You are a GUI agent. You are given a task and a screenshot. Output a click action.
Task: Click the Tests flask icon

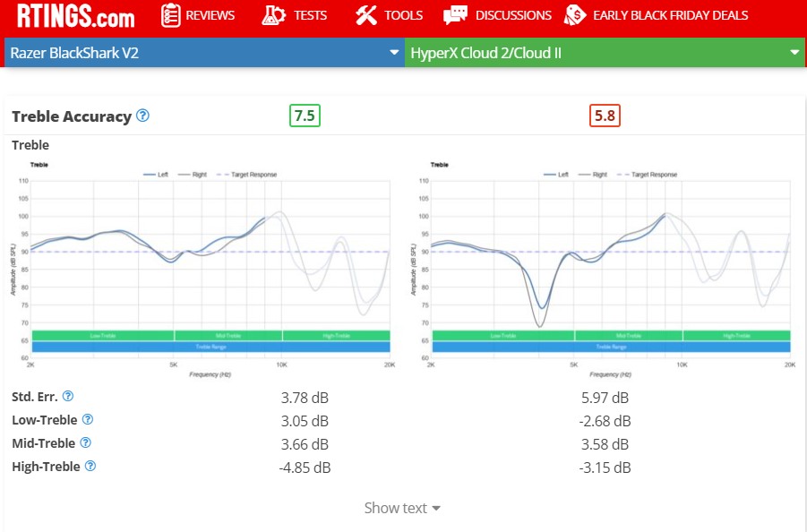pyautogui.click(x=273, y=15)
